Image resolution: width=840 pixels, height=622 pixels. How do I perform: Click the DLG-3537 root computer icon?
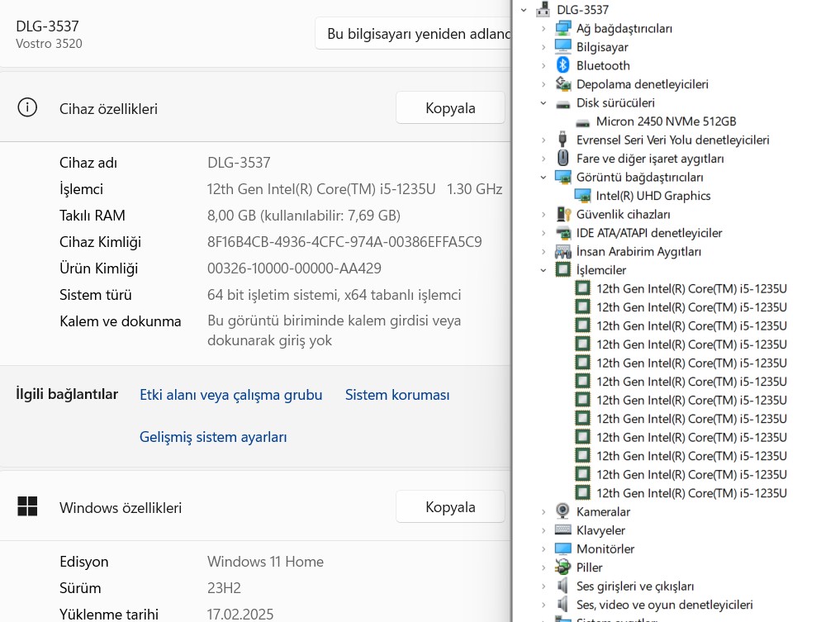click(543, 9)
